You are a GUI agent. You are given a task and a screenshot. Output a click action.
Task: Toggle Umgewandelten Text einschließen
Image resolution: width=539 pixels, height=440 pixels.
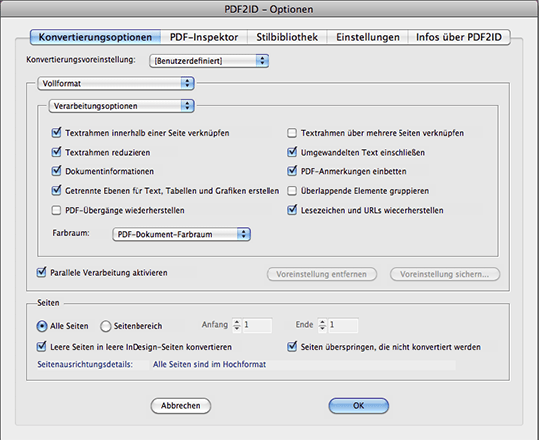(x=292, y=152)
